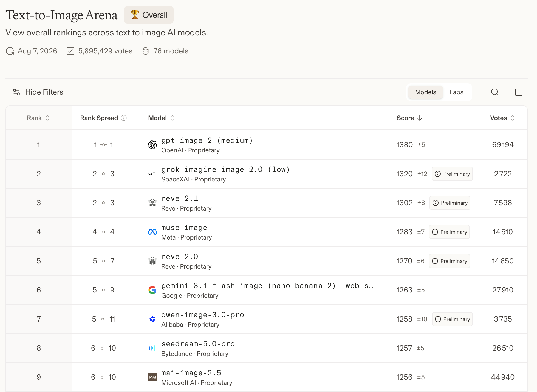Click the database icon beside 76 models
This screenshot has width=537, height=392.
(146, 51)
